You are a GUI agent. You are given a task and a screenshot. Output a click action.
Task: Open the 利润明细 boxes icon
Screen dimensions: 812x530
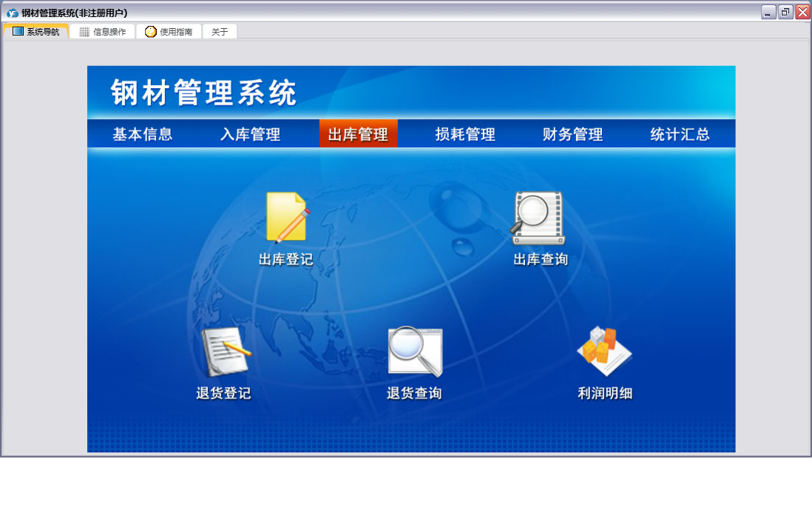pyautogui.click(x=604, y=351)
